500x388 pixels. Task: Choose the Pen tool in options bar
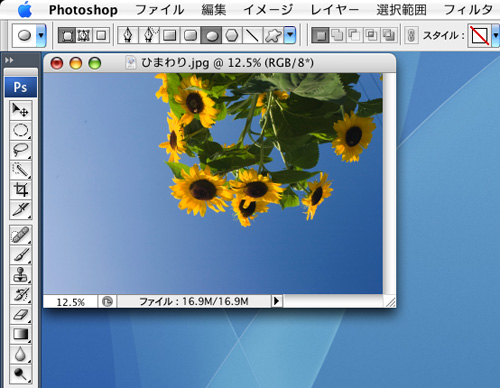(x=128, y=35)
